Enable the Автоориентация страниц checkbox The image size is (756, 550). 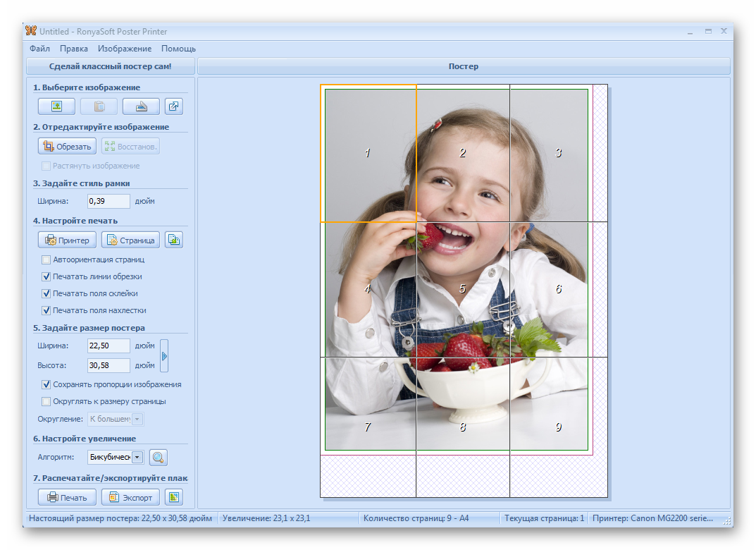[x=47, y=259]
